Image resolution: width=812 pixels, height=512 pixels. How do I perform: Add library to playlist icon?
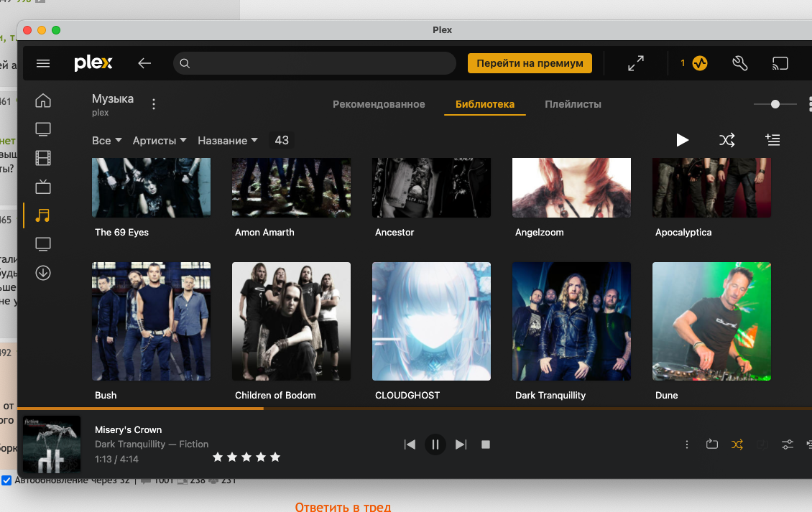coord(772,140)
